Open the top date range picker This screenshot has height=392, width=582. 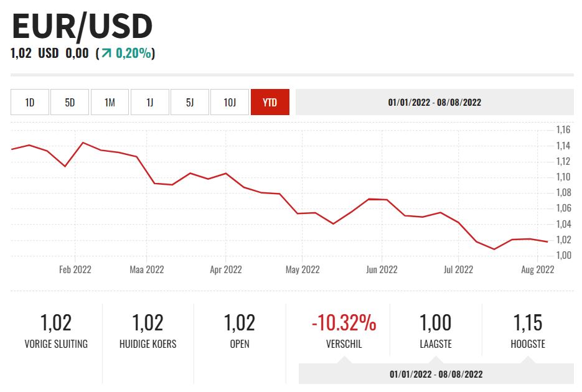[x=434, y=102]
